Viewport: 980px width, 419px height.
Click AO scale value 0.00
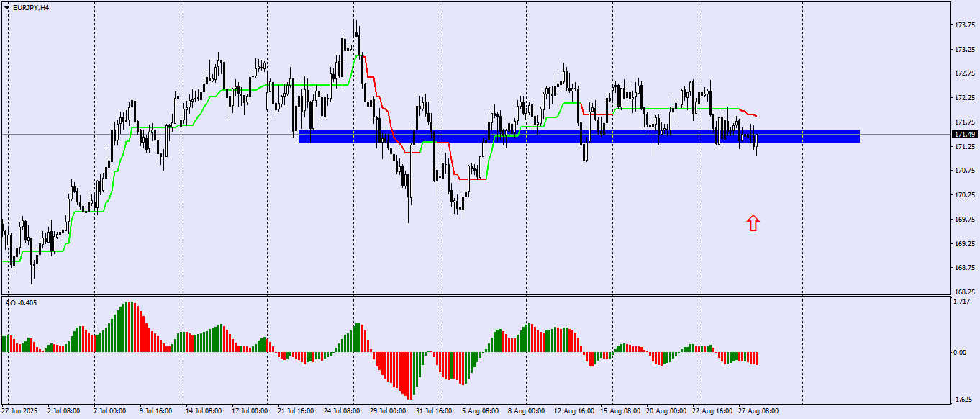pyautogui.click(x=961, y=352)
